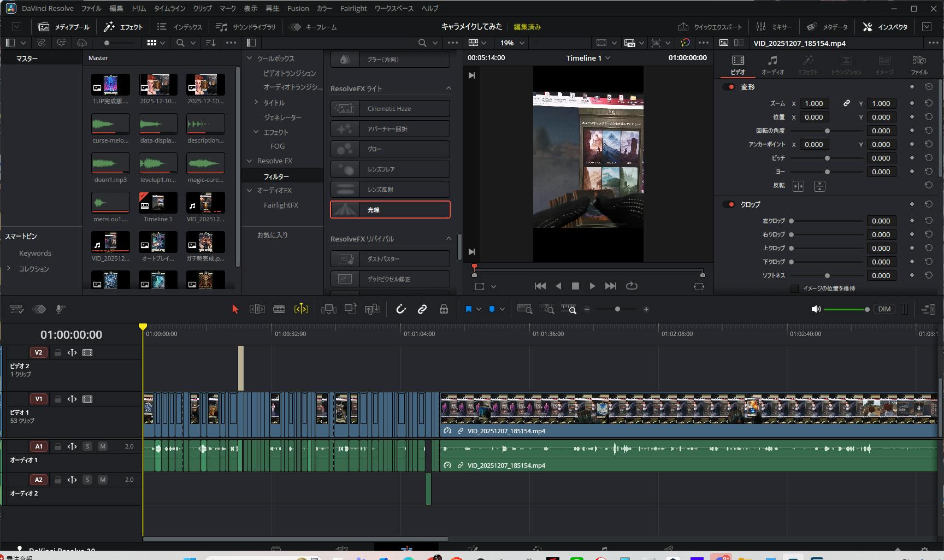Reset the zoom transform value
This screenshot has width=944, height=560.
click(928, 103)
